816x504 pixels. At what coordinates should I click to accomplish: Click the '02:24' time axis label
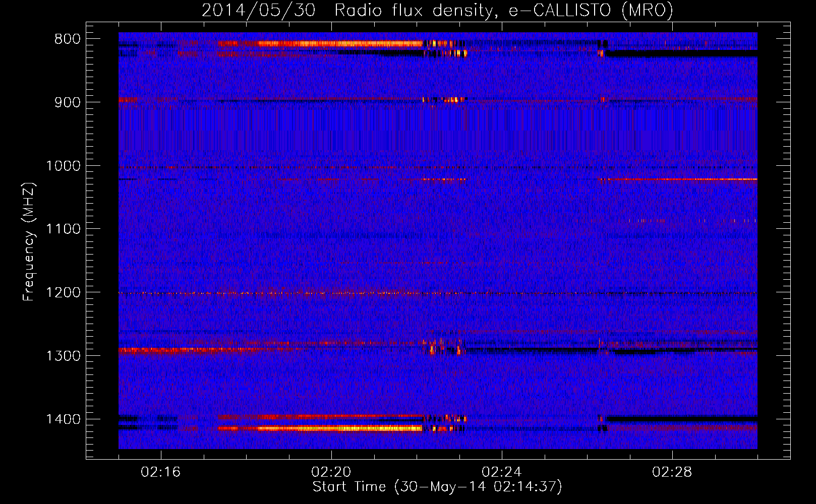(502, 472)
